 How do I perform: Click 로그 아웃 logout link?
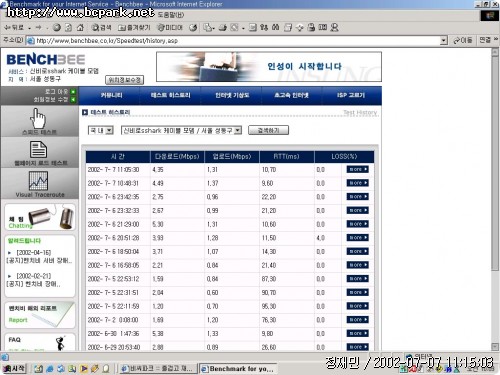point(56,91)
